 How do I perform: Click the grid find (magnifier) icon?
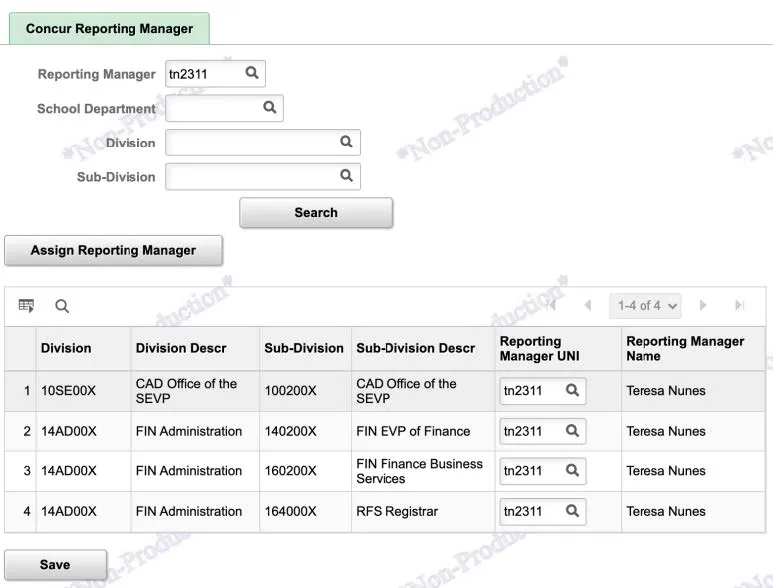[62, 306]
